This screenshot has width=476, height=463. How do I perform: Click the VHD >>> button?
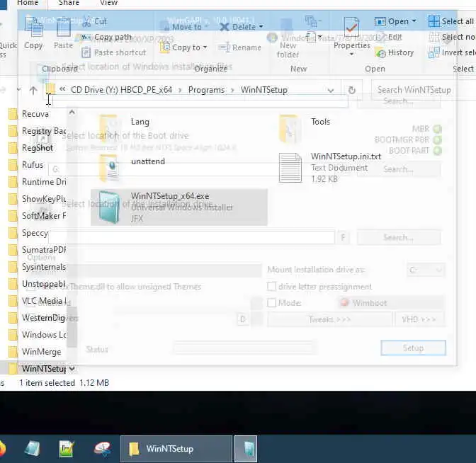click(x=419, y=319)
